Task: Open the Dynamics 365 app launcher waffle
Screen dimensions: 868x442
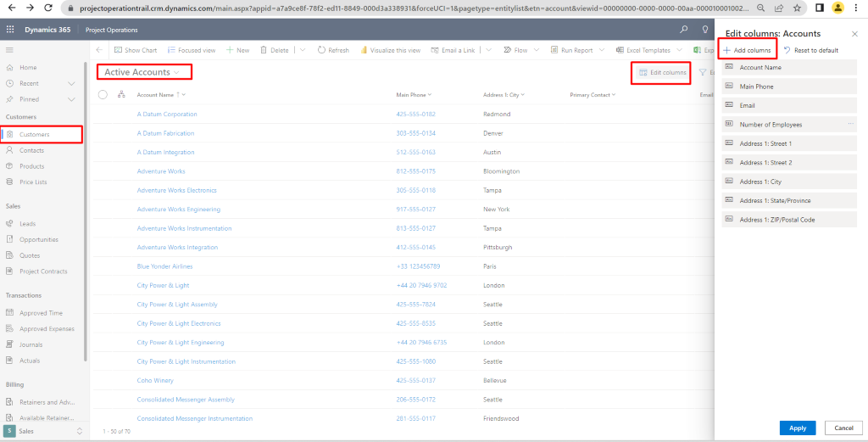Action: (10, 29)
